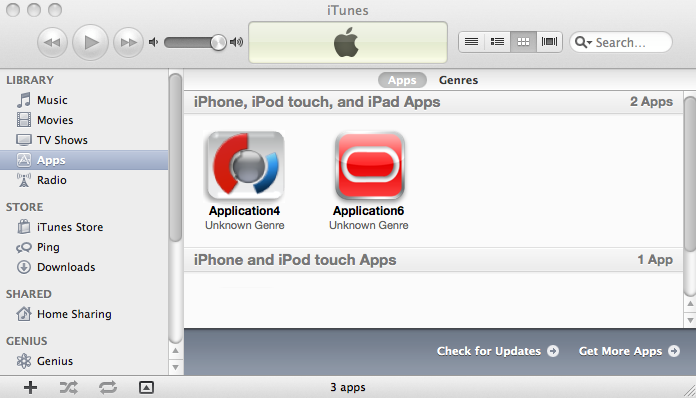Click the low volume speaker icon

click(153, 42)
